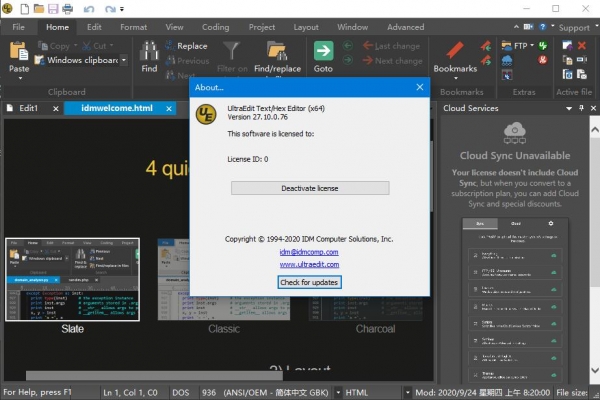Click the red X delete active file icon
The image size is (600, 400).
pyautogui.click(x=582, y=46)
